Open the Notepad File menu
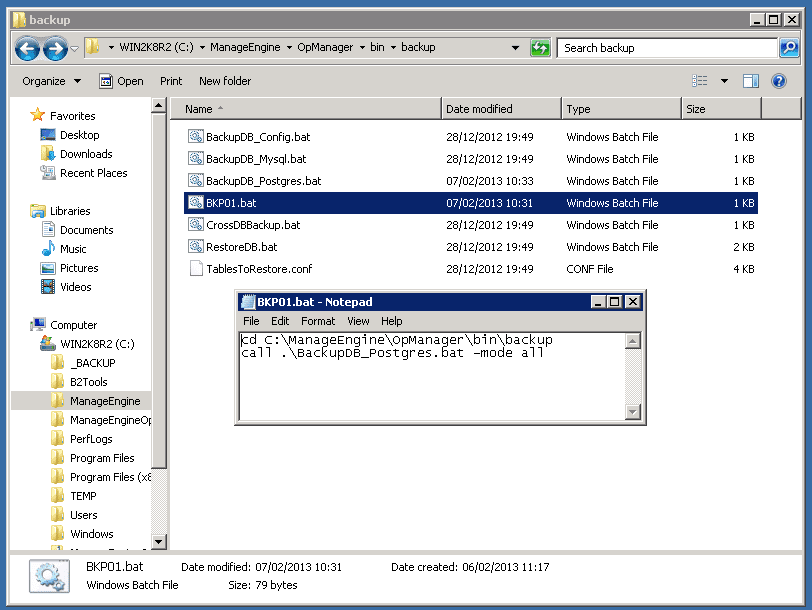The image size is (812, 610). pyautogui.click(x=251, y=321)
